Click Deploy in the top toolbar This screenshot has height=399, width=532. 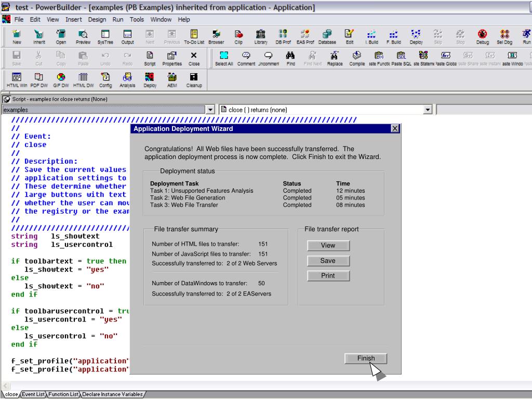[416, 37]
